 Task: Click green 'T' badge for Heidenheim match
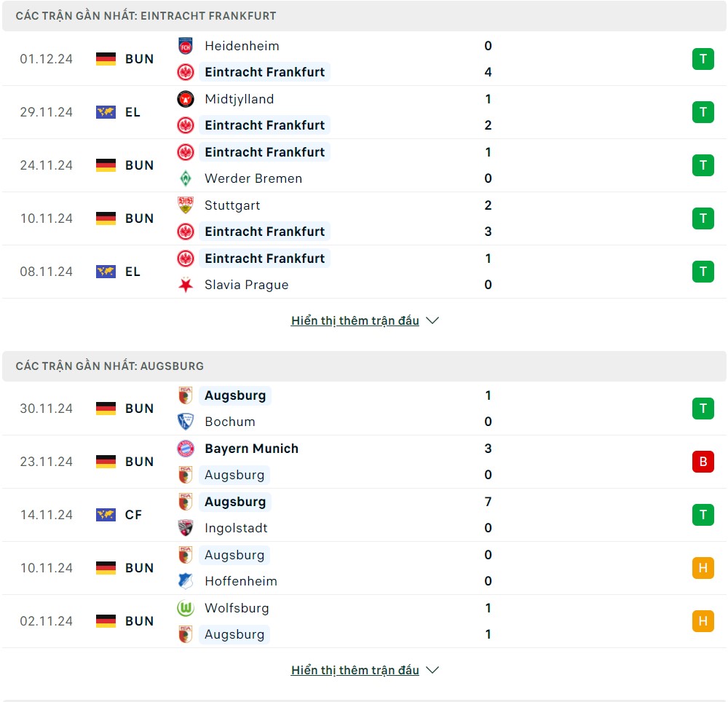pos(703,59)
